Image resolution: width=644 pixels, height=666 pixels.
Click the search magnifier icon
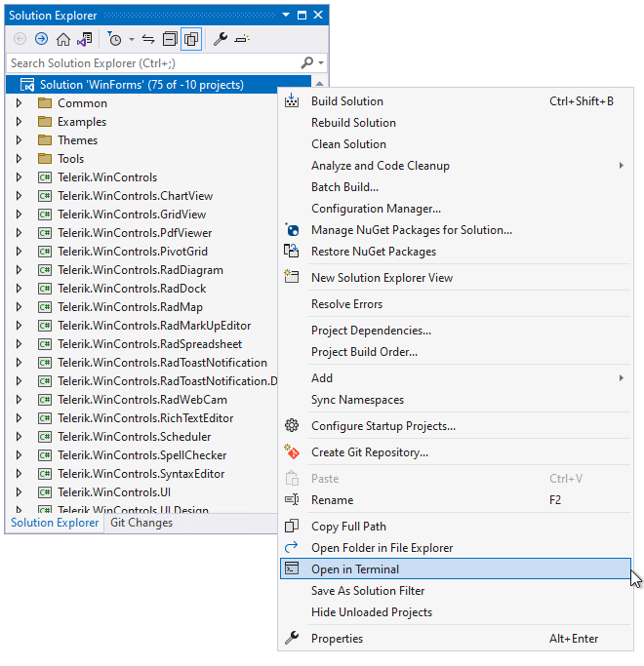[x=307, y=62]
